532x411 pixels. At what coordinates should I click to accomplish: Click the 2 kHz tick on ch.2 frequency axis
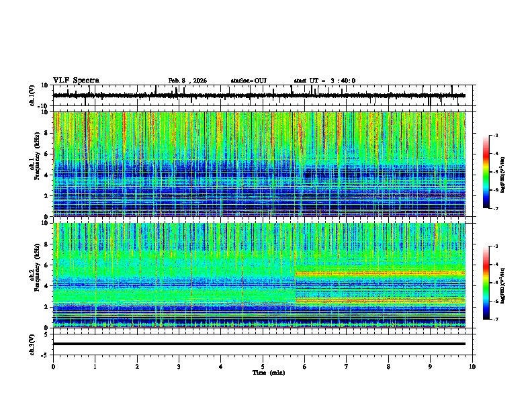(x=47, y=307)
